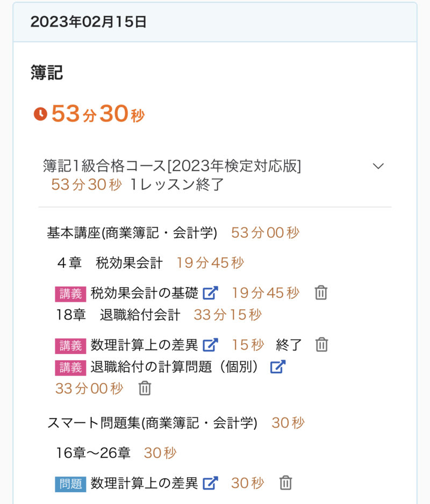Collapse the 簿記1級合格コース section chevron
430x504 pixels.
378,166
